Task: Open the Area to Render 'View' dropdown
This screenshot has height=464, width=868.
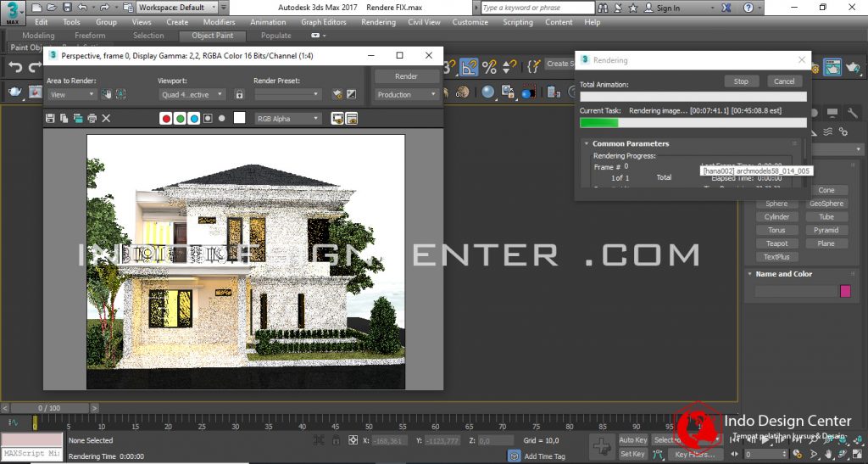Action: pos(72,95)
